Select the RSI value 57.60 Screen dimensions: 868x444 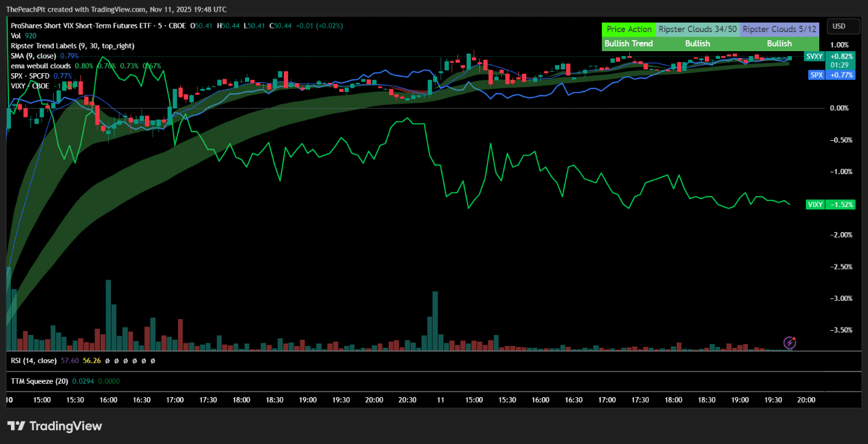click(x=70, y=361)
